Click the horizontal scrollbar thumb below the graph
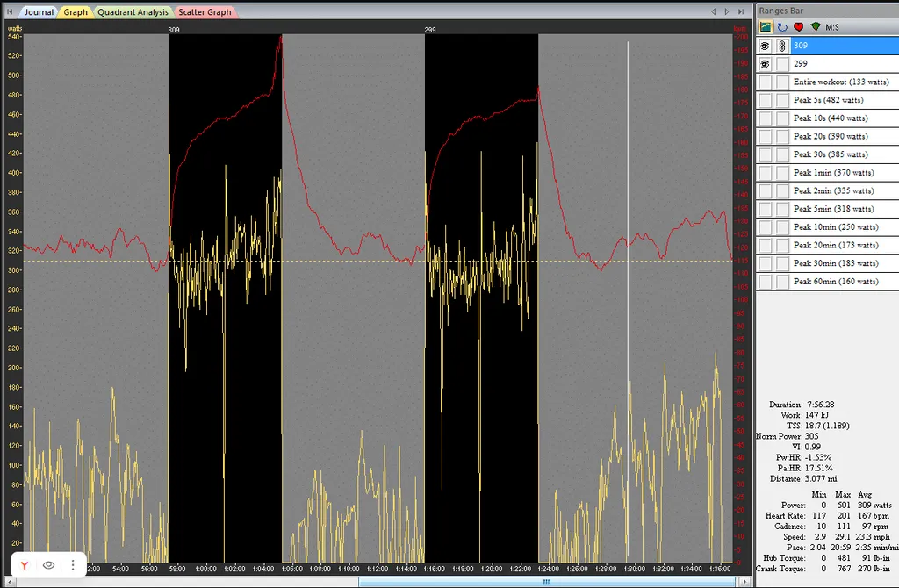The image size is (899, 588). [544, 582]
